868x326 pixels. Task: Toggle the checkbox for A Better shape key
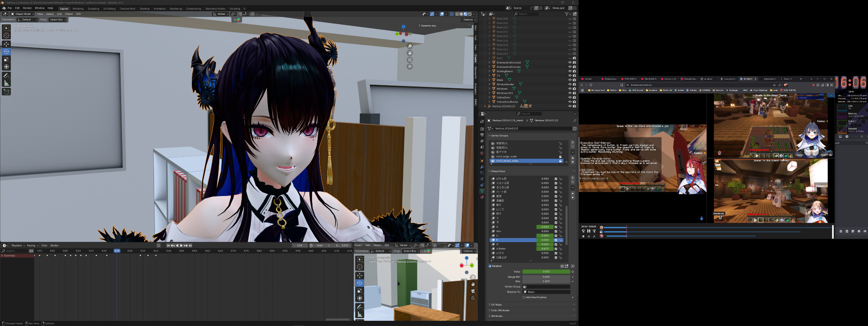[x=556, y=249]
